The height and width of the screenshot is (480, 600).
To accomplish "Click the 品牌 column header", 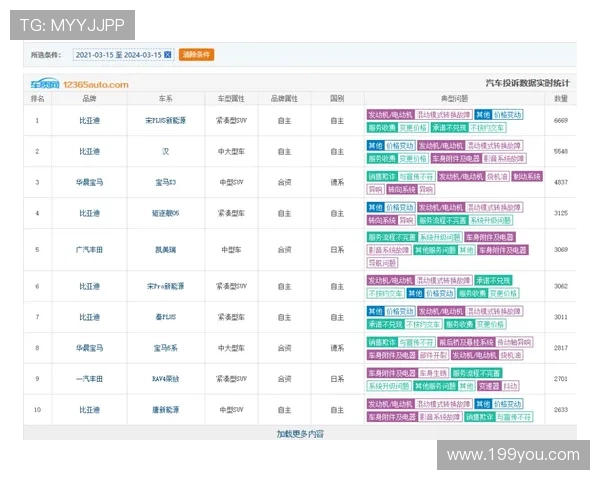I will click(89, 99).
